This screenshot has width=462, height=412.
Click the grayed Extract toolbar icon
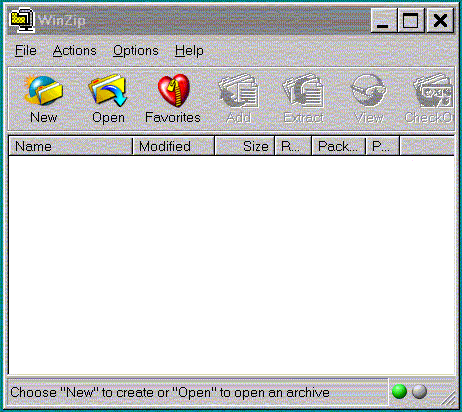(x=303, y=91)
